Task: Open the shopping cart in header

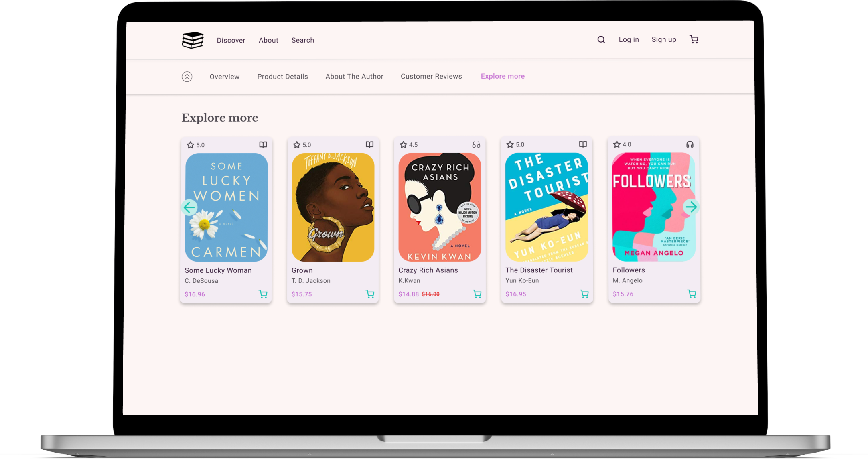Action: point(694,39)
